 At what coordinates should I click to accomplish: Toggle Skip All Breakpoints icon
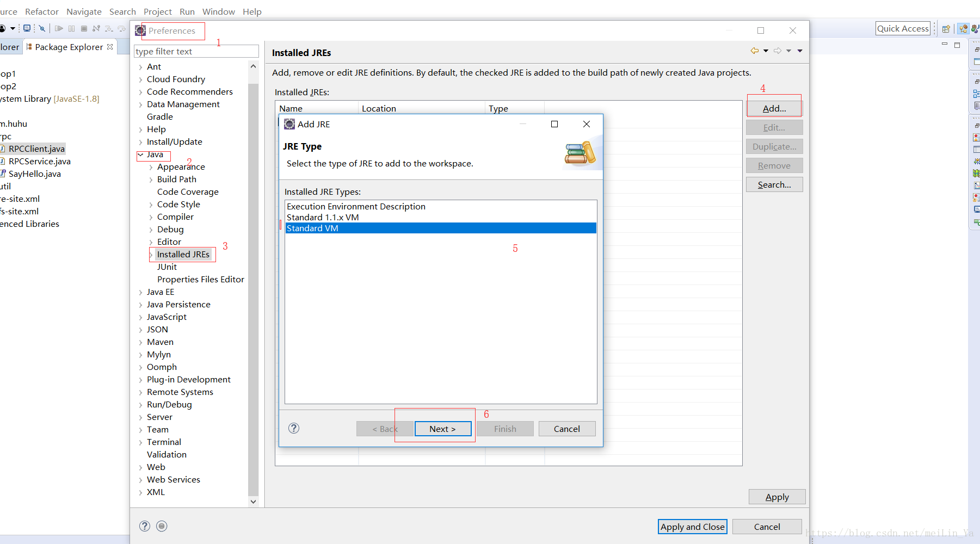[42, 28]
